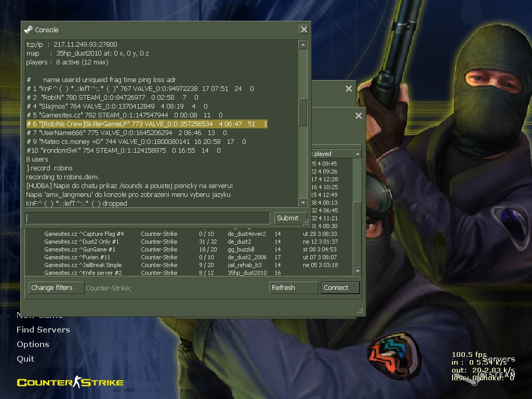Click the "] record robins" console line
The width and height of the screenshot is (532, 399).
(x=49, y=168)
